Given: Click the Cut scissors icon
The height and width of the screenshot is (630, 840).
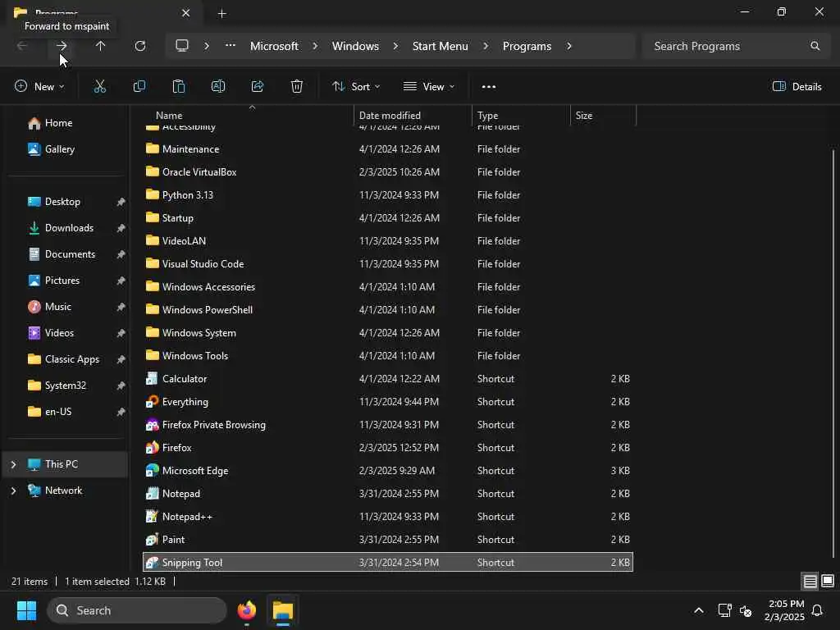Looking at the screenshot, I should pos(99,86).
